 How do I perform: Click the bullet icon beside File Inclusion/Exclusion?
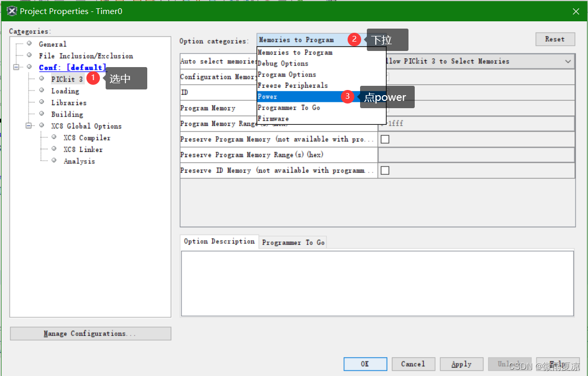tap(29, 55)
